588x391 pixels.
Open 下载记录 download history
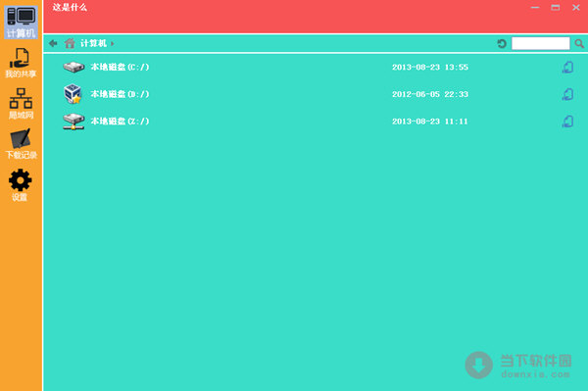pos(21,144)
